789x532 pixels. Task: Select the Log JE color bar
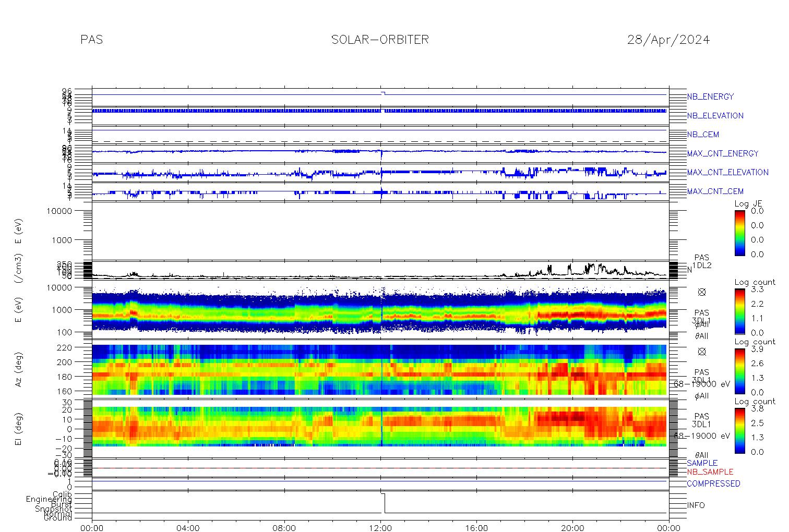(739, 233)
